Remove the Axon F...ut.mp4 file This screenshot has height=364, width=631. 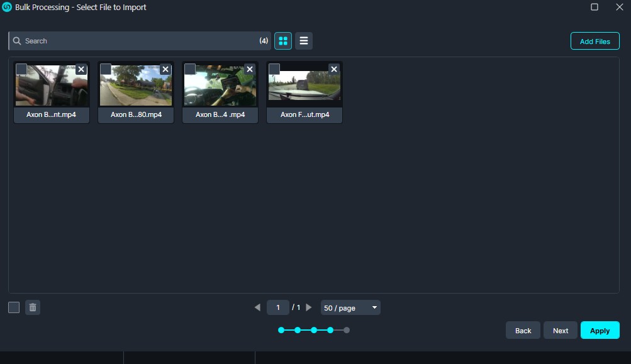pyautogui.click(x=334, y=69)
